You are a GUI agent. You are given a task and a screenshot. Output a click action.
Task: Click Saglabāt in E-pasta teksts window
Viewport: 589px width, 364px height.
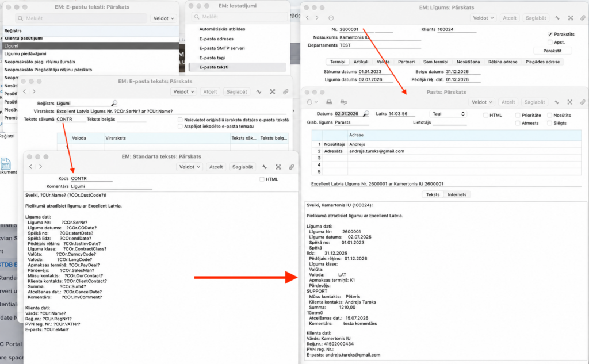click(236, 91)
